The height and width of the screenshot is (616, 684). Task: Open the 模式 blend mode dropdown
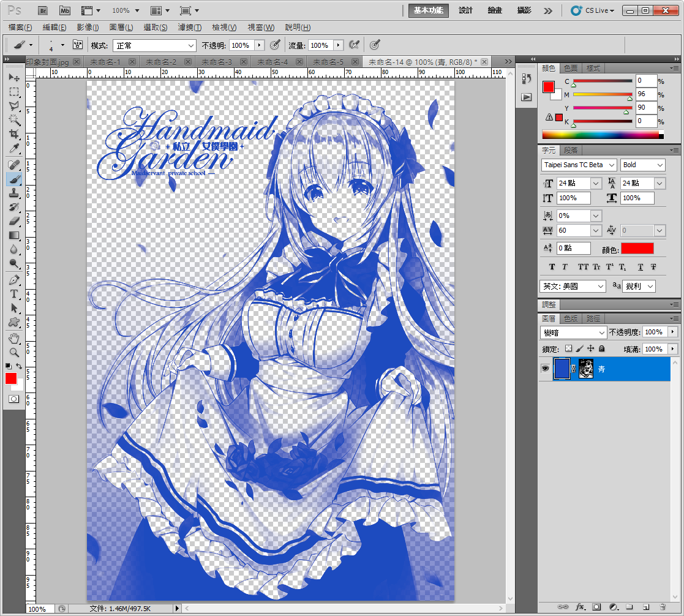click(154, 45)
